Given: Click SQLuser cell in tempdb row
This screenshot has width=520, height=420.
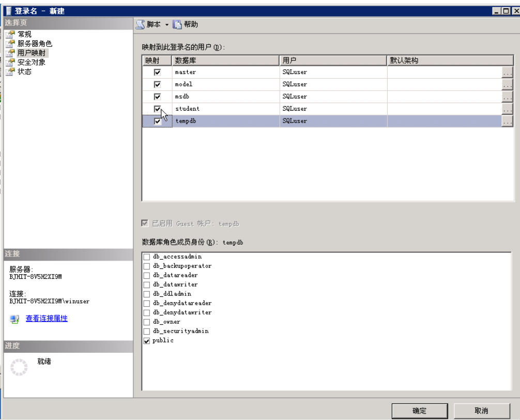Looking at the screenshot, I should tap(333, 121).
